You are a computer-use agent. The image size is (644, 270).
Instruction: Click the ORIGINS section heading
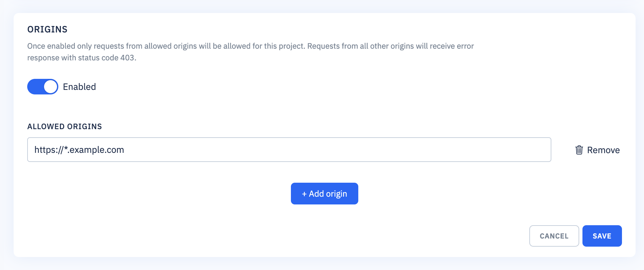tap(47, 29)
